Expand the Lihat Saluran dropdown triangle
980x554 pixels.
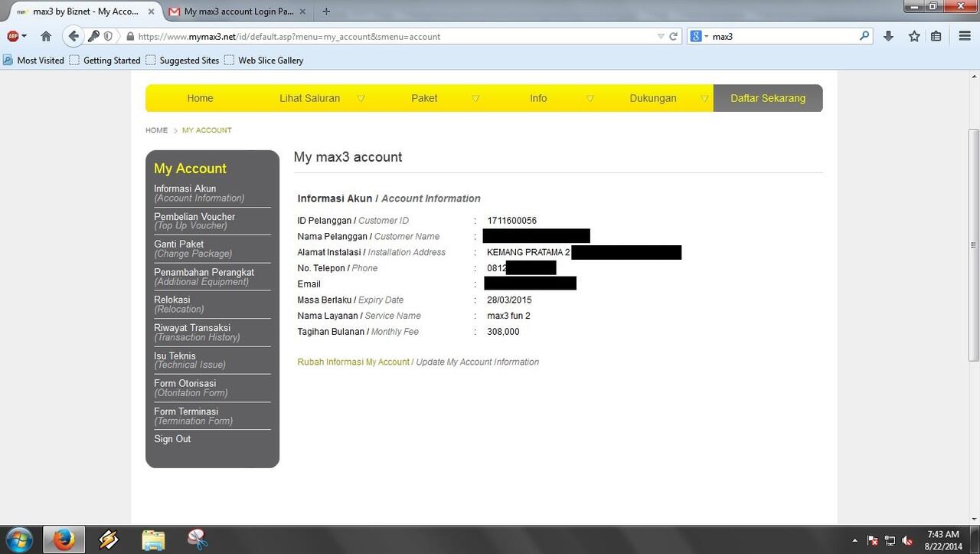pyautogui.click(x=361, y=98)
